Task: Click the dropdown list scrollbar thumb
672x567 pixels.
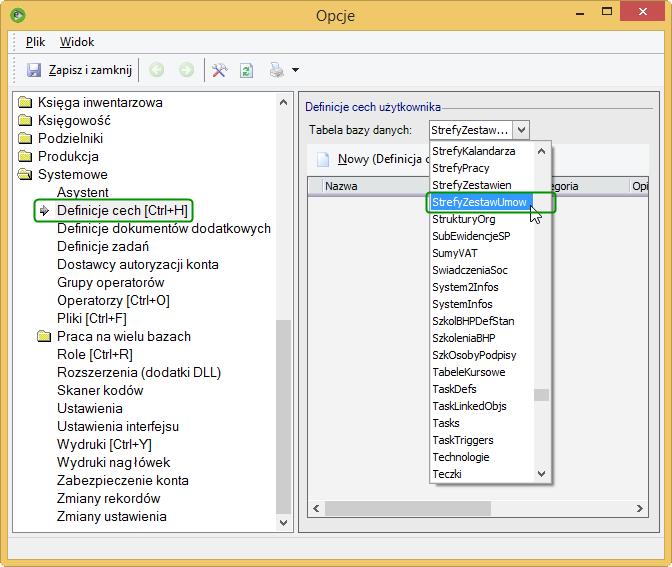Action: point(541,395)
